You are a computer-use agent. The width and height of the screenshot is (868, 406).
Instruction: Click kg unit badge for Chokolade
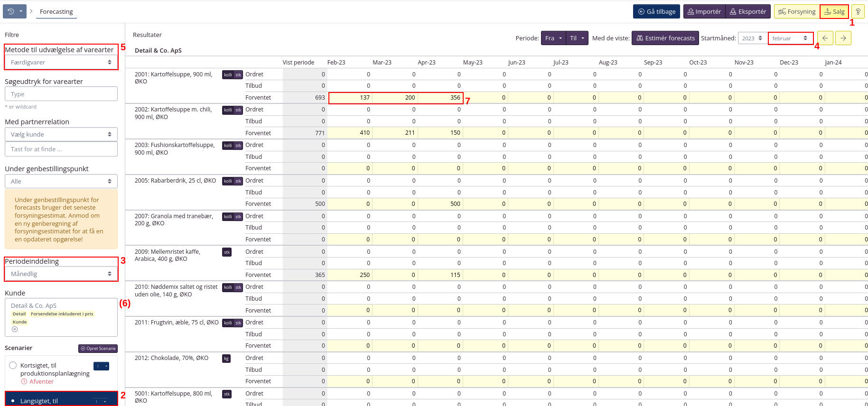pos(226,358)
